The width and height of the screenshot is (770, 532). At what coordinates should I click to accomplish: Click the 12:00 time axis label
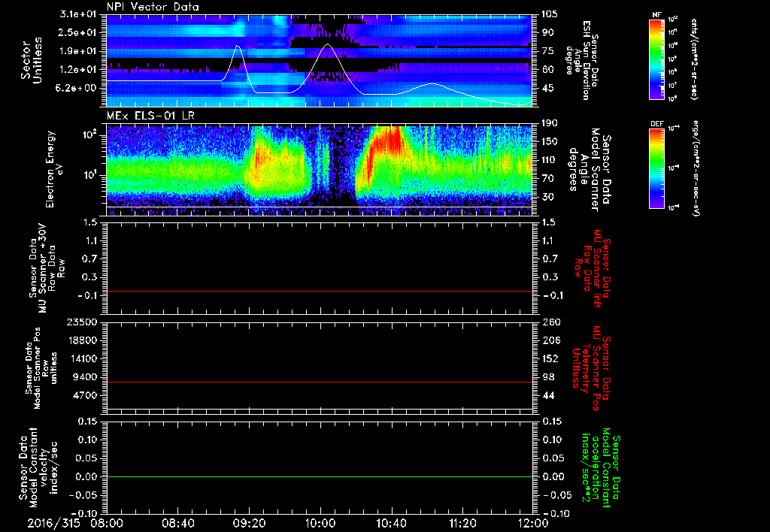[533, 523]
